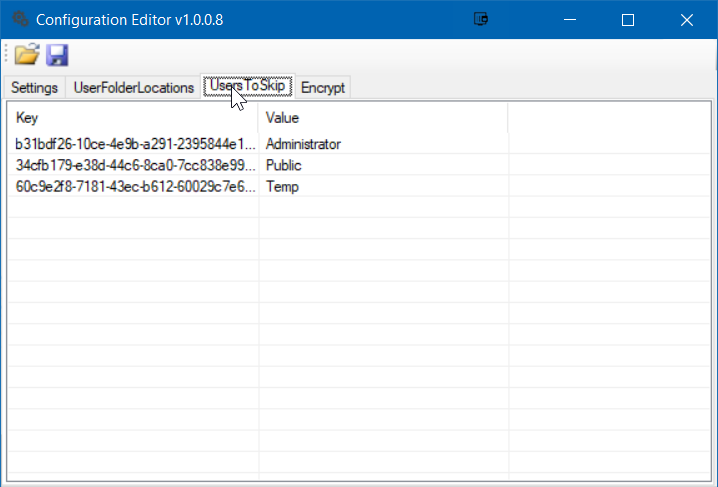Maximize the Configuration Editor window
Viewport: 718px width, 487px height.
[x=628, y=20]
